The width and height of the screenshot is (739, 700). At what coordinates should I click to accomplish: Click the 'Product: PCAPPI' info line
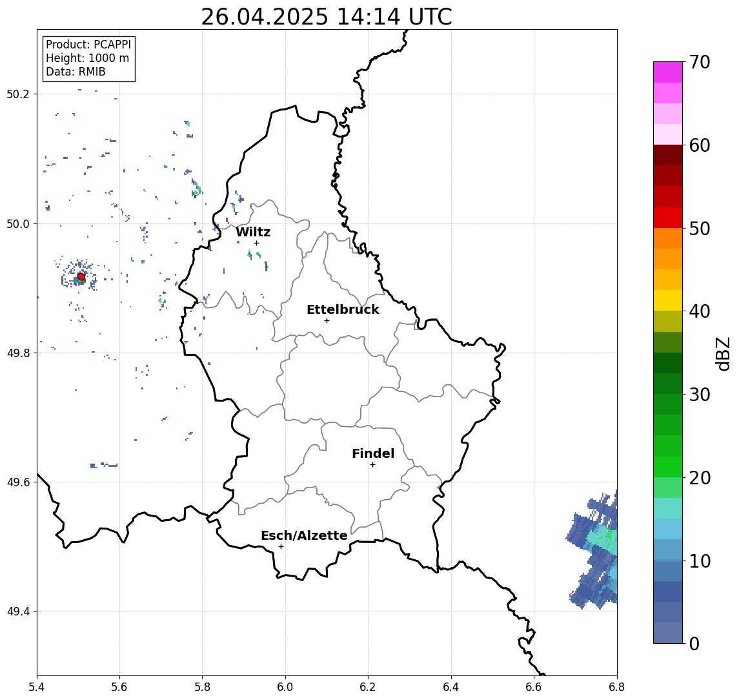[88, 45]
